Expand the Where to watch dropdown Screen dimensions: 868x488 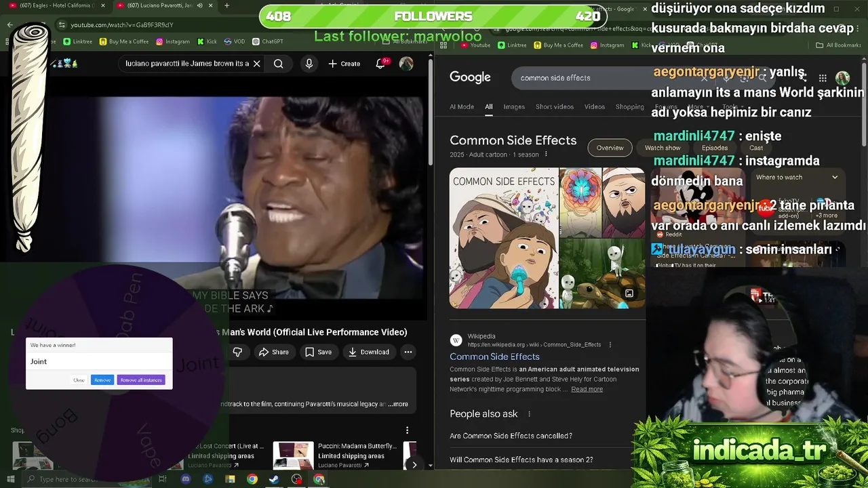tap(835, 178)
